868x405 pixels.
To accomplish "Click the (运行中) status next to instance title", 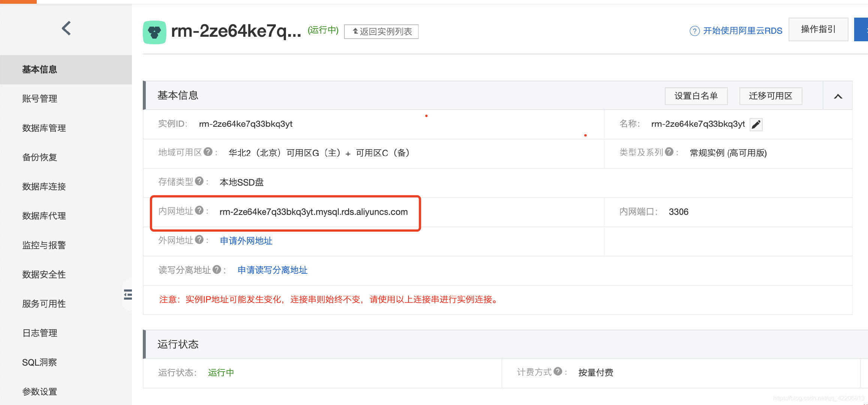I will (x=323, y=30).
